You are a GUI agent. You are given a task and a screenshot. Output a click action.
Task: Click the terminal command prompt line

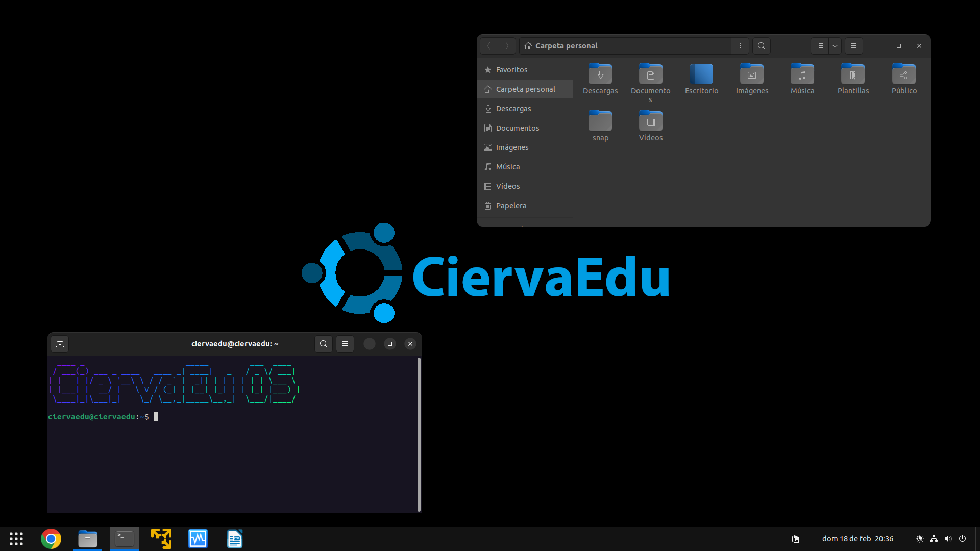click(x=103, y=417)
